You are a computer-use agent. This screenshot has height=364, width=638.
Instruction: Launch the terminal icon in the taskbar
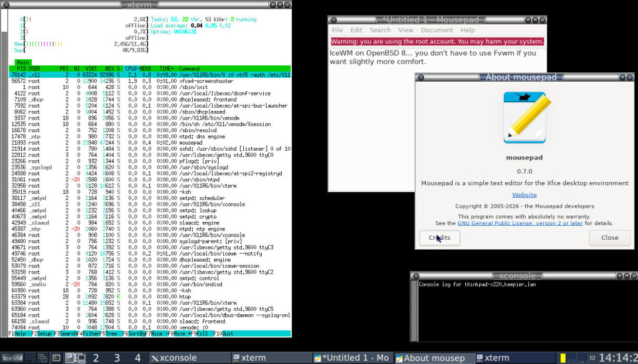tap(56, 358)
